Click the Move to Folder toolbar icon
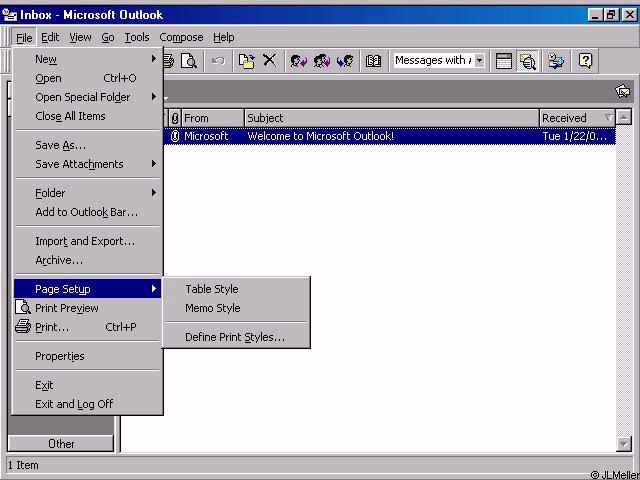640x480 pixels. 247,61
